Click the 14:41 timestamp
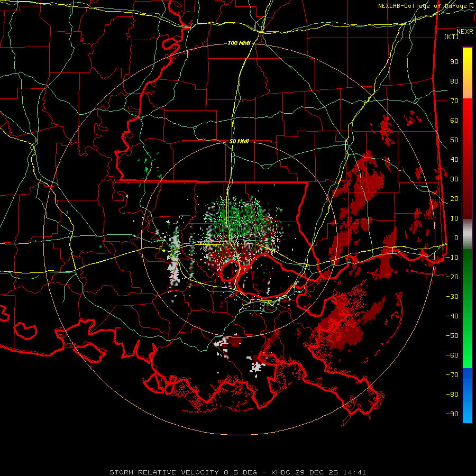 [x=354, y=472]
